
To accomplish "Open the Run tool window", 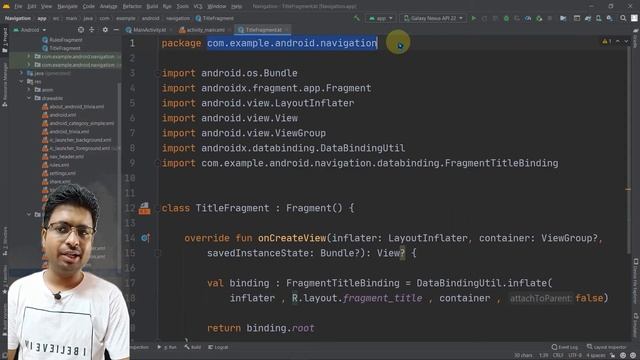I will click(x=167, y=347).
